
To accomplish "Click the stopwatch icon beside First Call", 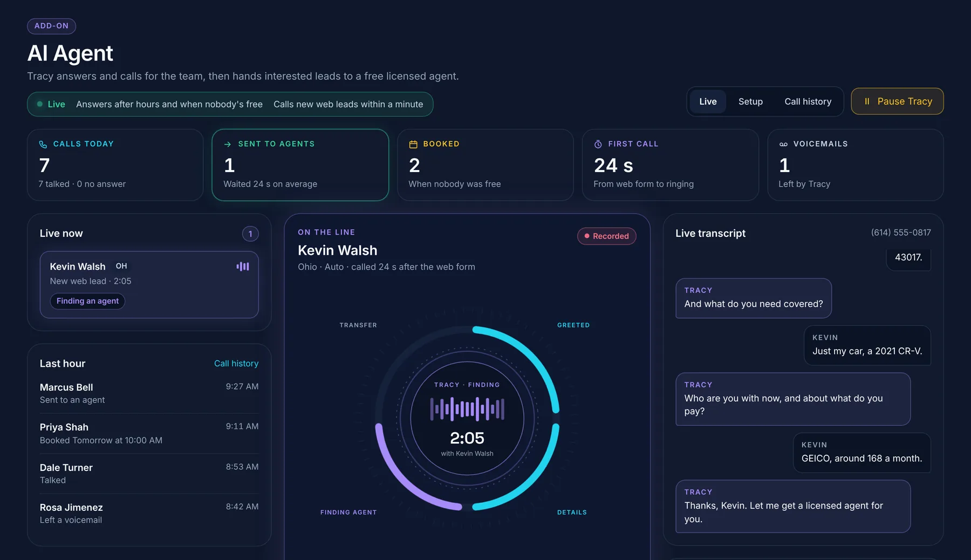I will (x=598, y=144).
